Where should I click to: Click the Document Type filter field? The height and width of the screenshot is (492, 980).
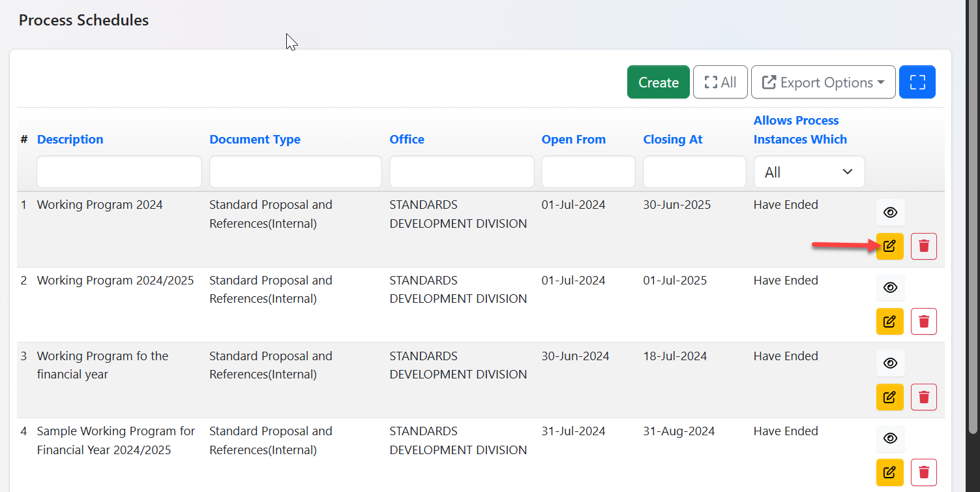(x=295, y=172)
